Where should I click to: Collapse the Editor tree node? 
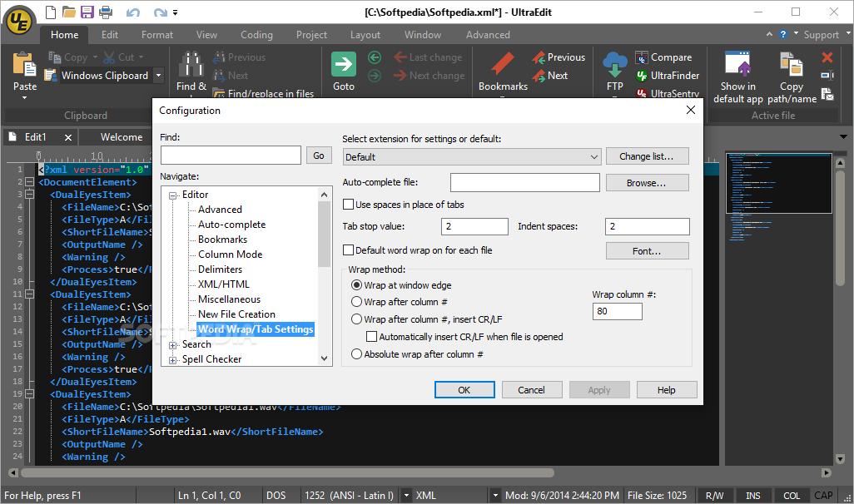click(172, 195)
